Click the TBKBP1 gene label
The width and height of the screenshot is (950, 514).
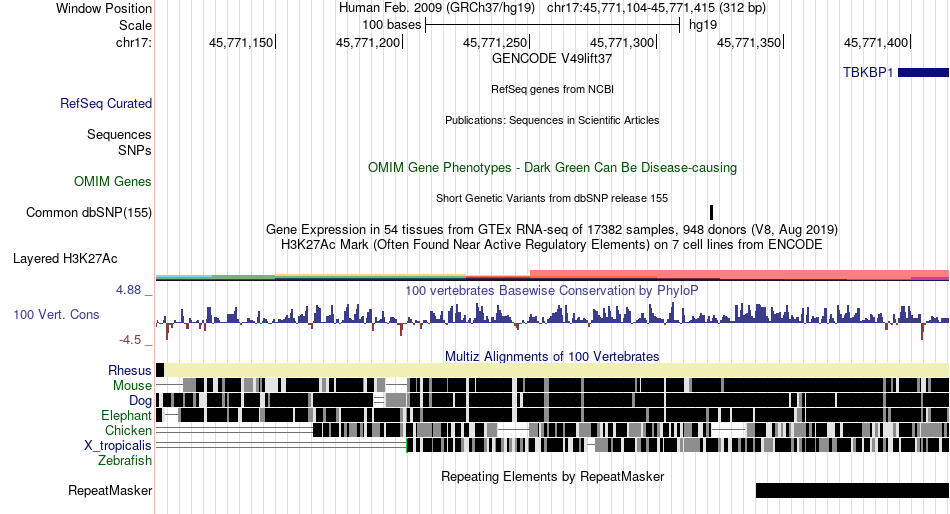point(868,73)
